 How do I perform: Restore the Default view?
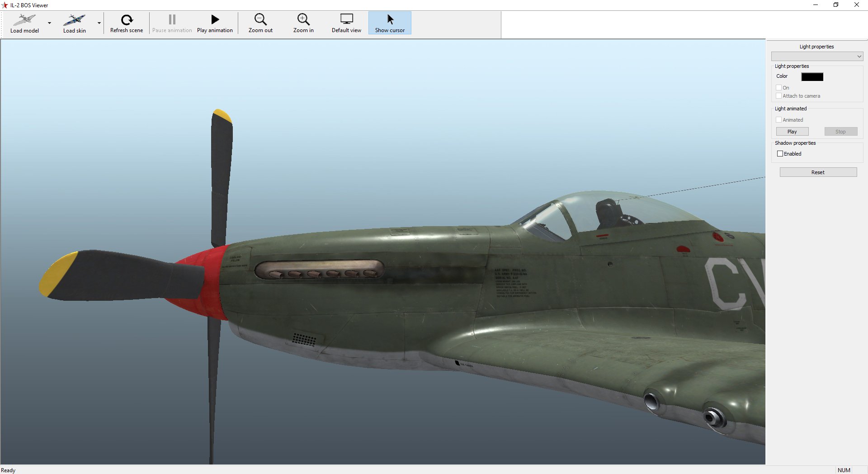[x=346, y=23]
